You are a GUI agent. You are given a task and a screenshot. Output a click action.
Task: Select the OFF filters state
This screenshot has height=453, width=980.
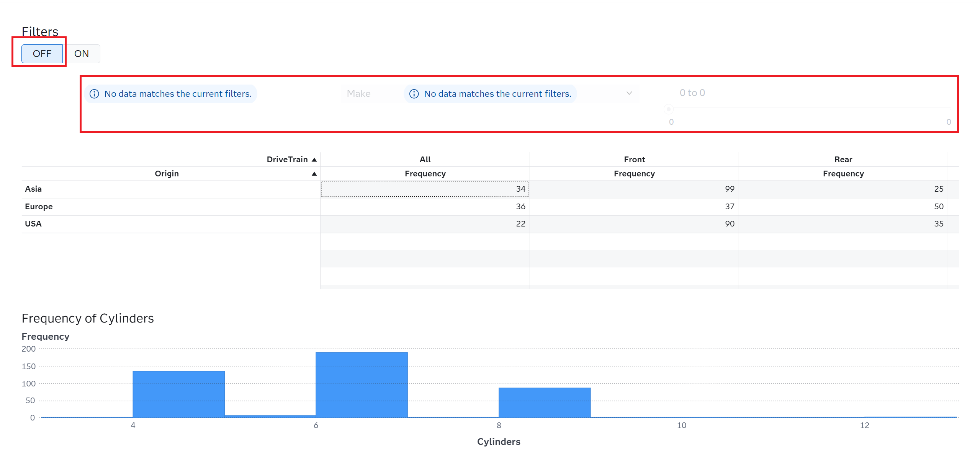[42, 54]
